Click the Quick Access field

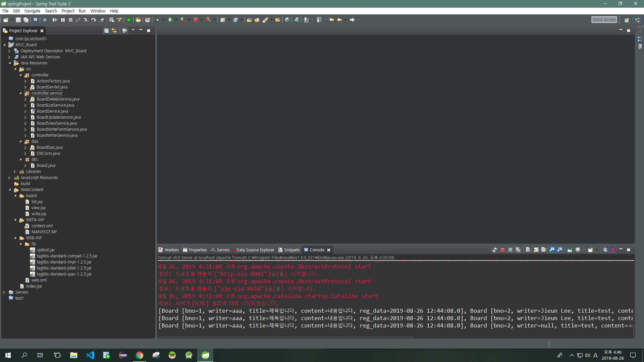tap(604, 20)
